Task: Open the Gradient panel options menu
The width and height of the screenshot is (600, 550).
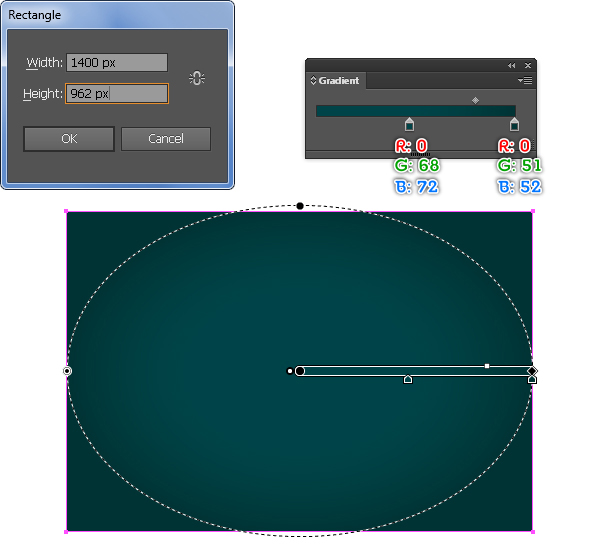Action: click(x=525, y=80)
